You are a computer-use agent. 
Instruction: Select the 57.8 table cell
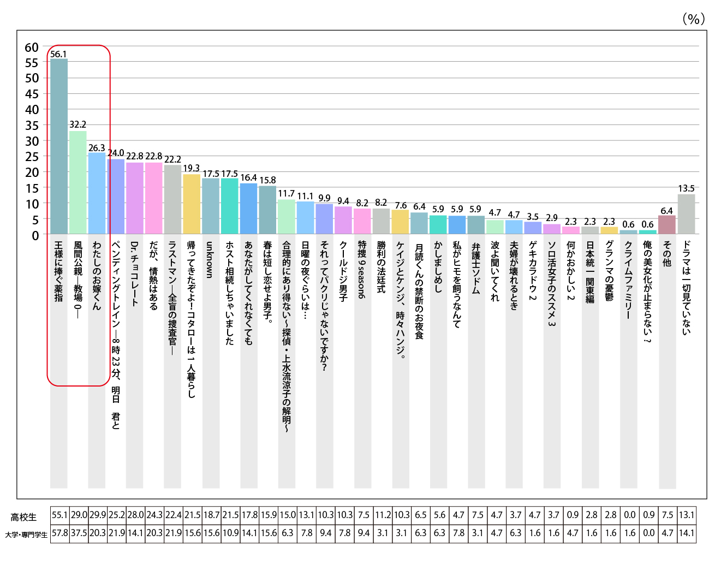tap(59, 533)
